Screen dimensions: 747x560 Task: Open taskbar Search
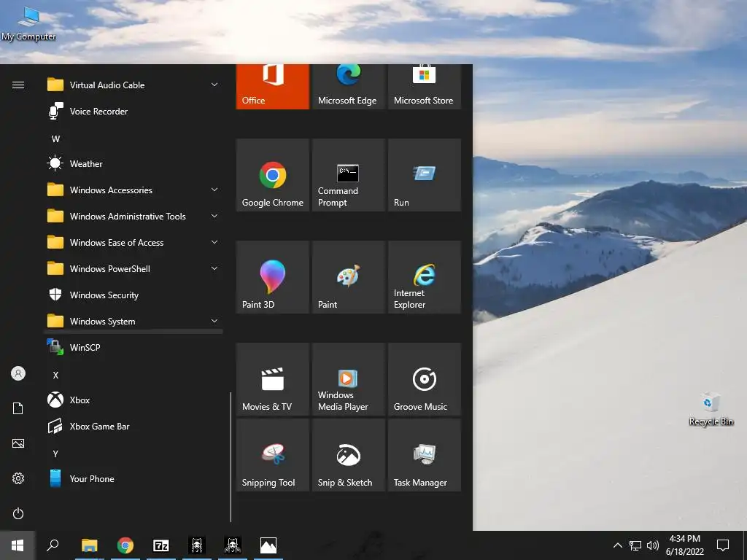pyautogui.click(x=53, y=545)
